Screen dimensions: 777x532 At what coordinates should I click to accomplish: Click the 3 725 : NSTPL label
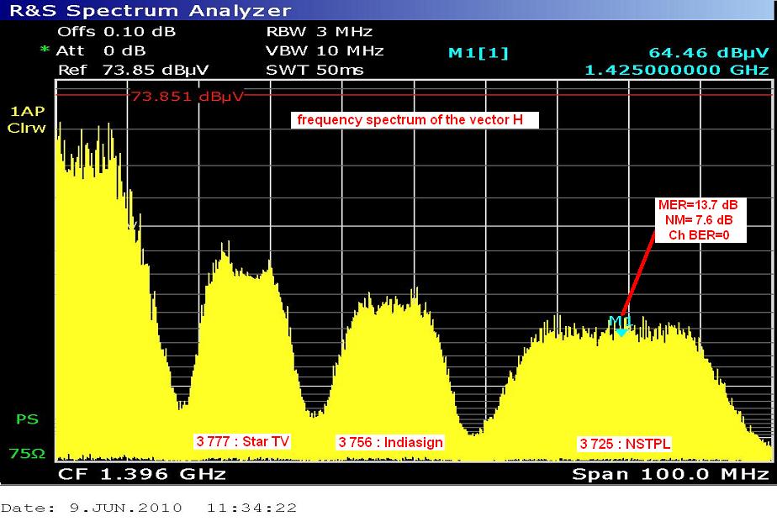click(x=625, y=443)
